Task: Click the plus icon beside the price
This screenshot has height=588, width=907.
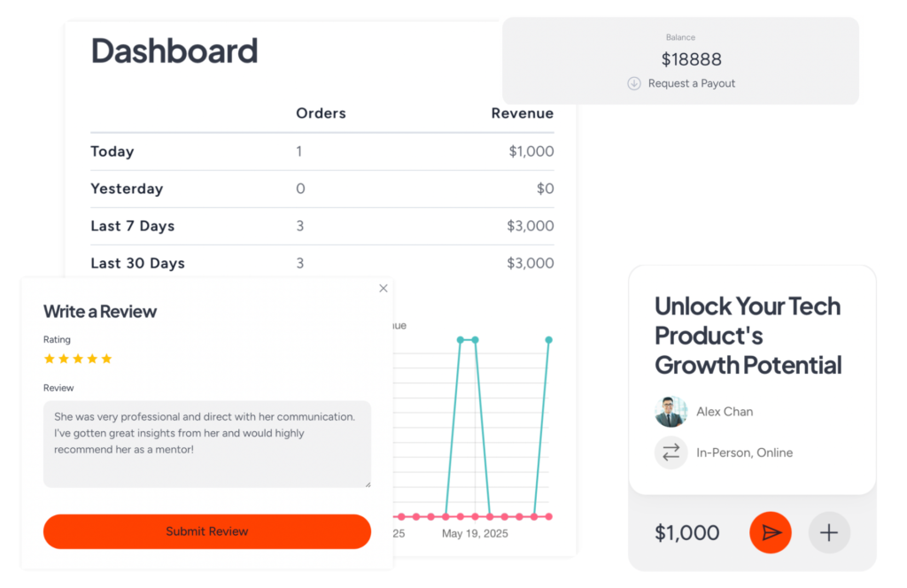Action: [829, 532]
